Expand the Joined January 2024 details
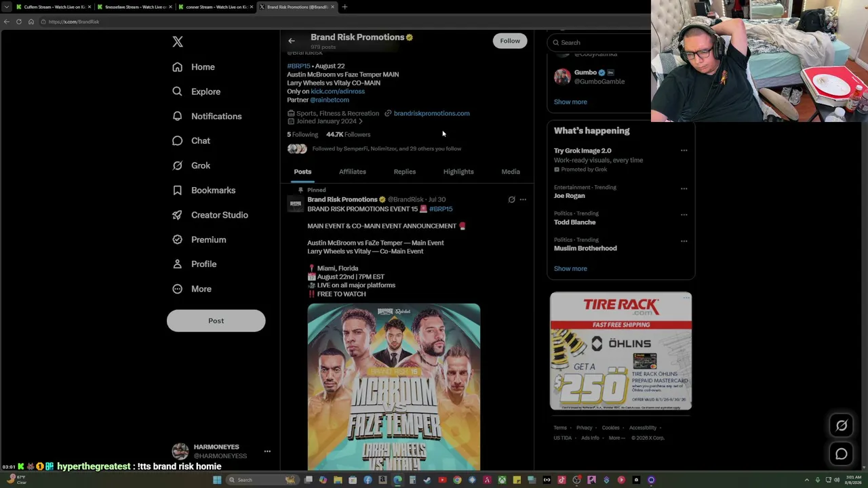Image resolution: width=868 pixels, height=488 pixels. tap(325, 121)
